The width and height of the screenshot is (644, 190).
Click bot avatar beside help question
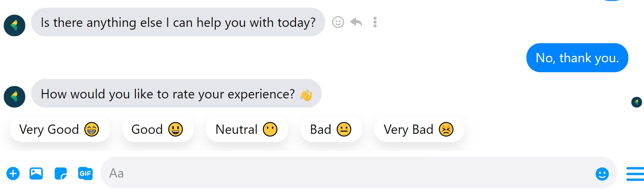click(x=14, y=25)
